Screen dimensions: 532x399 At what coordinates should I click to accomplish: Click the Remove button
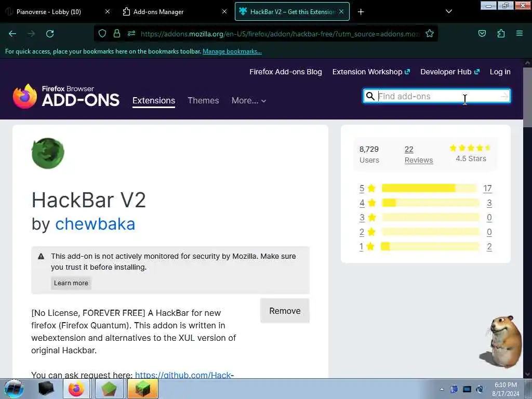tap(285, 311)
